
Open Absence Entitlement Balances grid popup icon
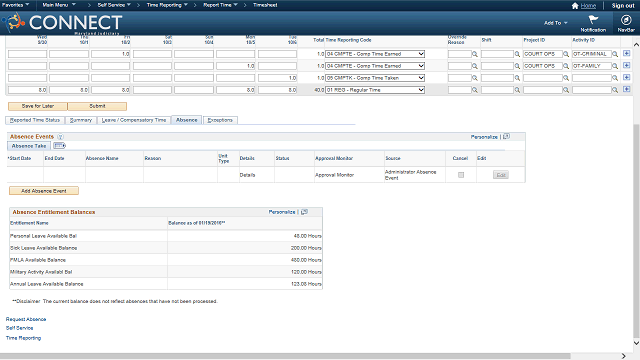(304, 212)
